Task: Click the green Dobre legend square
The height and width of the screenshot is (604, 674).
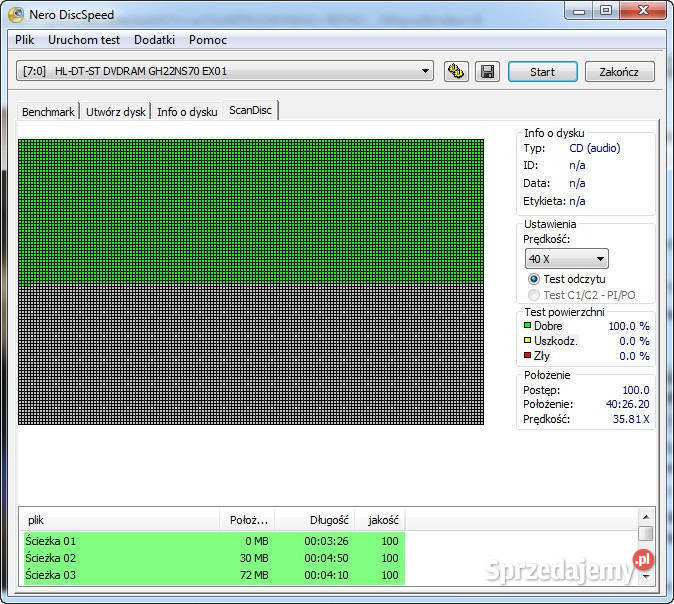Action: (527, 325)
